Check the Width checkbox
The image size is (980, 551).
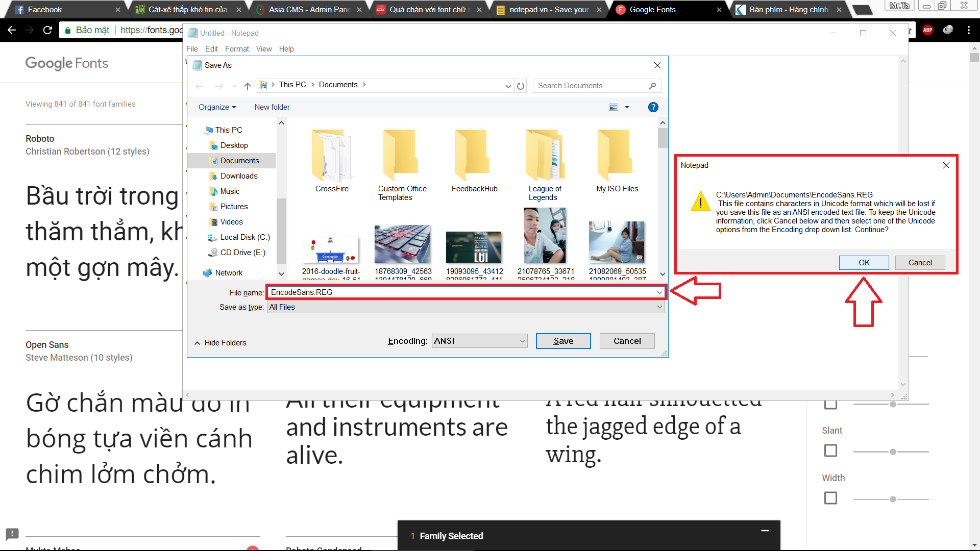point(830,498)
